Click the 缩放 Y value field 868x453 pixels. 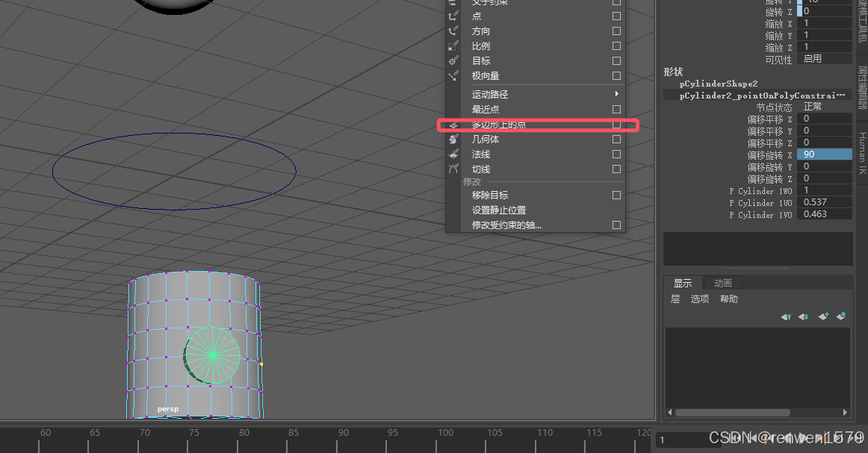824,35
